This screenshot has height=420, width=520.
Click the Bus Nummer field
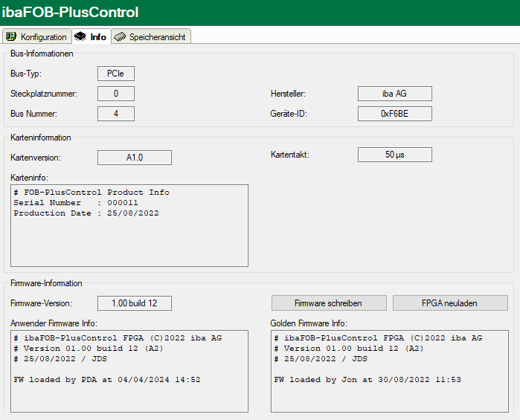point(115,114)
